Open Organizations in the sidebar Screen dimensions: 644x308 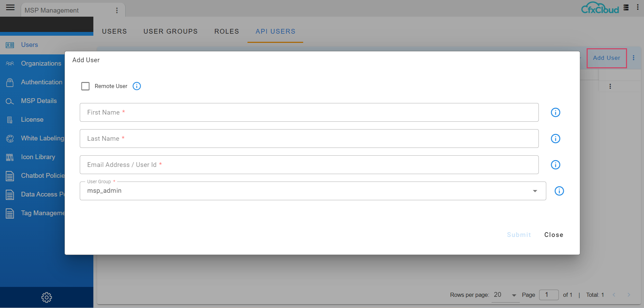coord(41,64)
